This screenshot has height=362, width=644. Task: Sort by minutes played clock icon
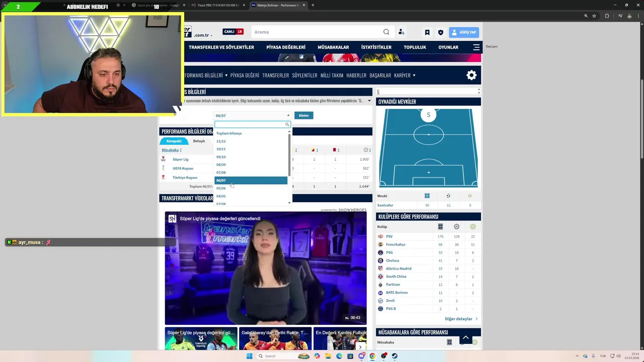point(367,150)
